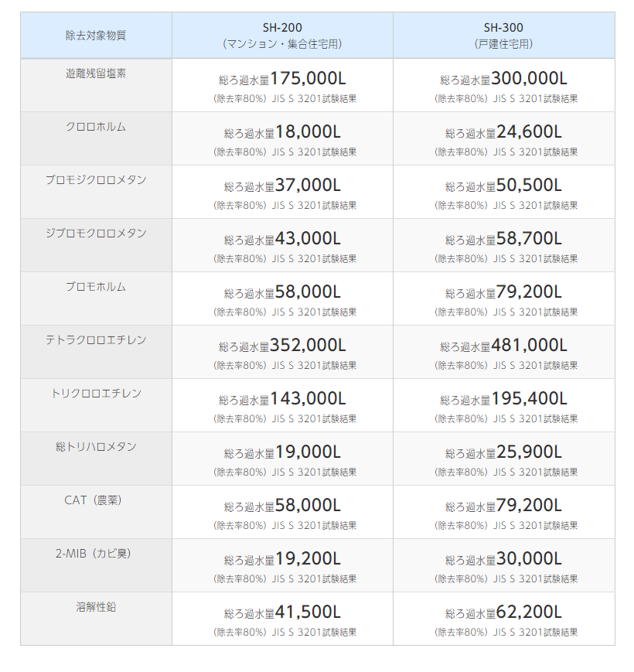The width and height of the screenshot is (634, 672).
Task: Click the ジブロモクロロメタン row label
Action: coord(96,234)
